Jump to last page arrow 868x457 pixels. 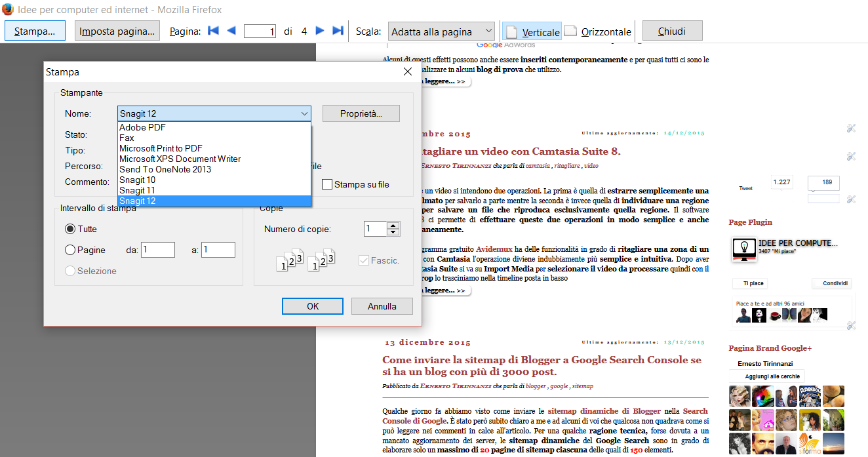pos(338,31)
